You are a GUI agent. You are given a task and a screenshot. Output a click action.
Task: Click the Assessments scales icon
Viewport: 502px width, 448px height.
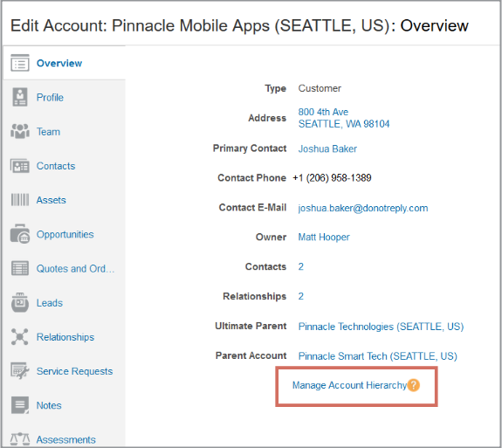point(20,439)
